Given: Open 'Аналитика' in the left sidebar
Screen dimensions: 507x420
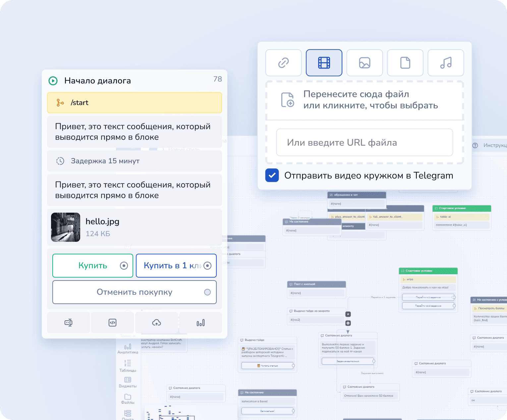Looking at the screenshot, I should [x=128, y=348].
